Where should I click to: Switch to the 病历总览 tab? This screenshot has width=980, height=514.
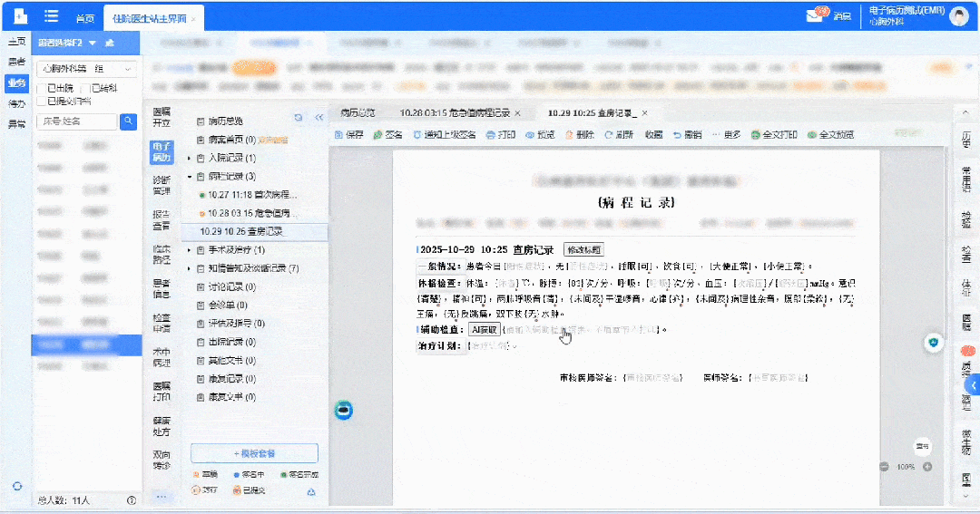click(358, 113)
